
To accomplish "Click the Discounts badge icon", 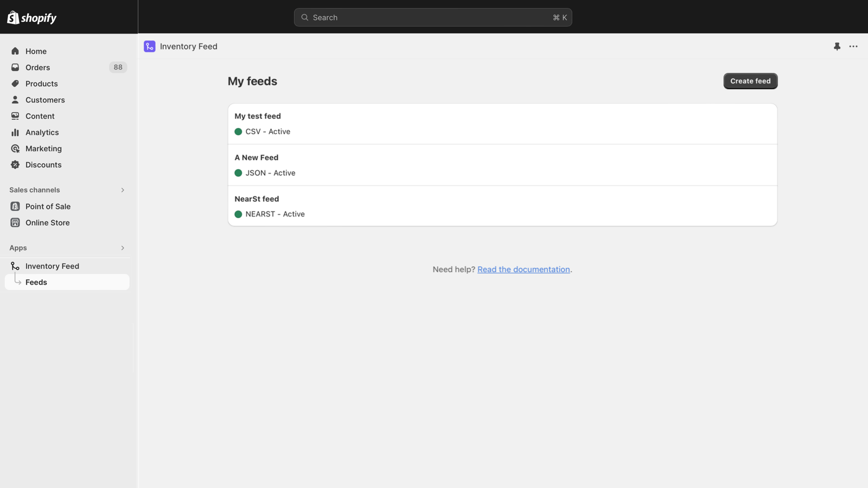I will click(15, 165).
